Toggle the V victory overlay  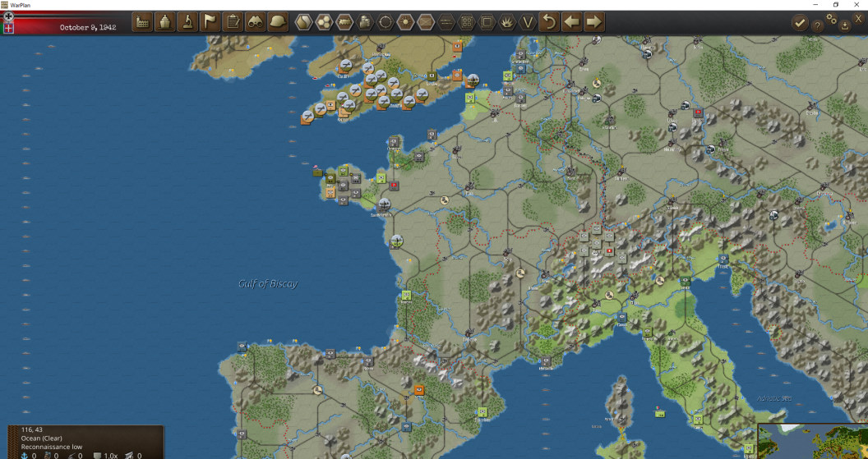coord(528,22)
